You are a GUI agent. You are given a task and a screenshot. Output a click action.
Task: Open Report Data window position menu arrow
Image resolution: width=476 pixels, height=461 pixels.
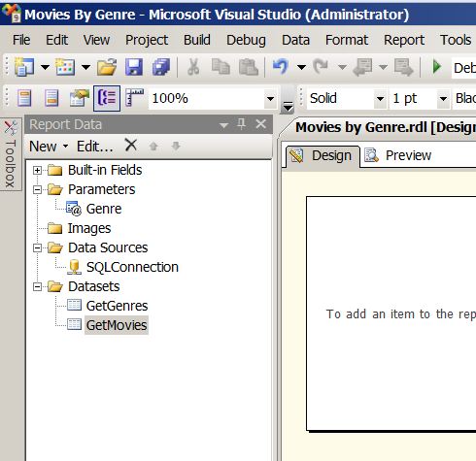(x=223, y=125)
